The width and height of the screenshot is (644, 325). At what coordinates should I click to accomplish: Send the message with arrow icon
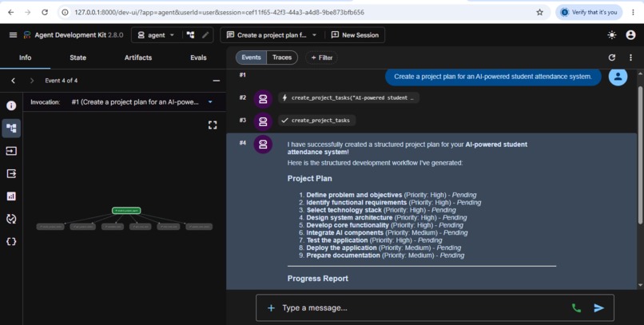pos(598,307)
